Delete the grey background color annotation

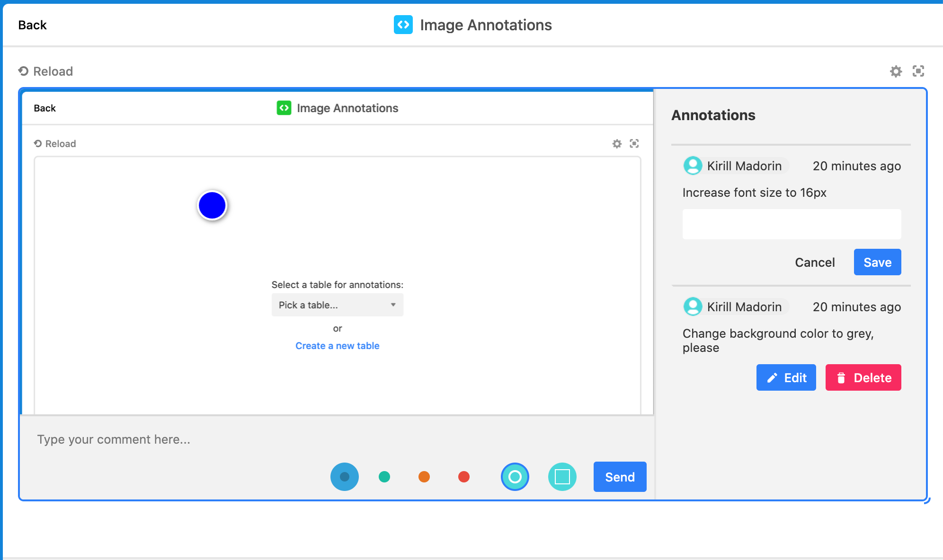(x=863, y=377)
